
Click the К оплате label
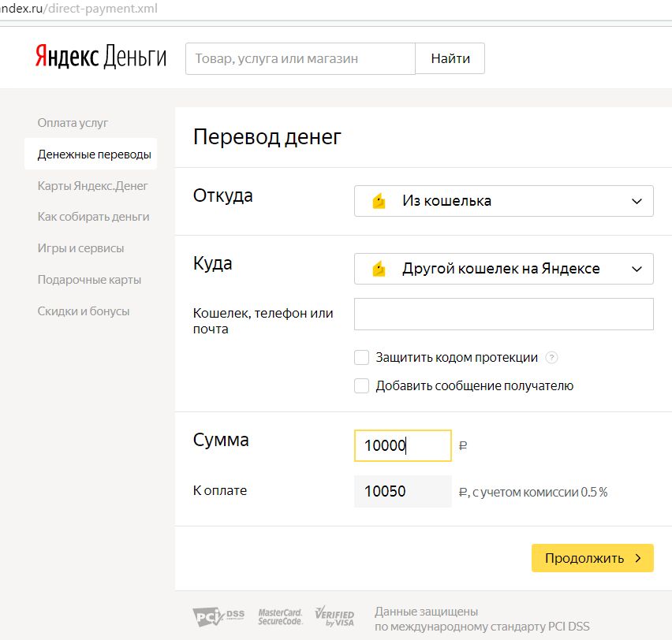click(220, 490)
